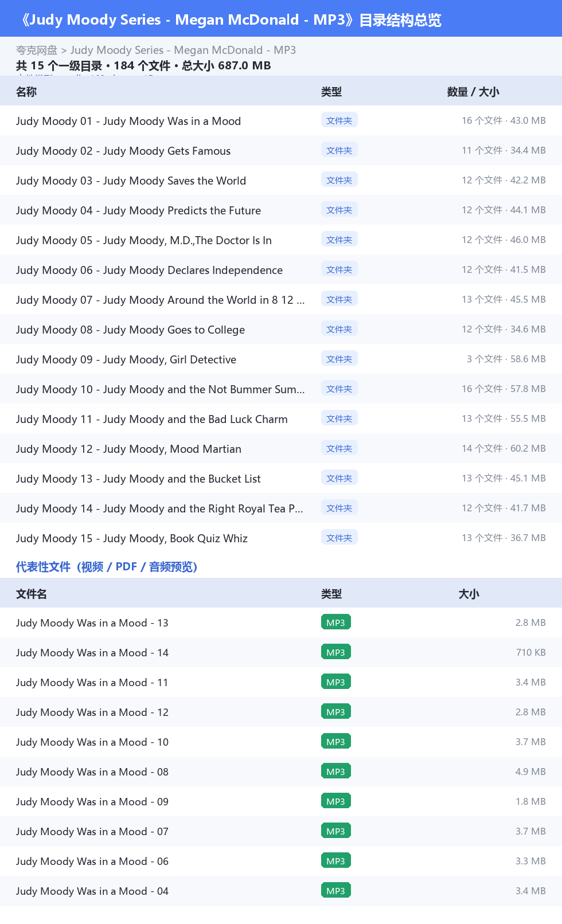Select Judy Moody, Mood Martian folder
Image resolution: width=562 pixels, height=924 pixels.
(x=128, y=449)
